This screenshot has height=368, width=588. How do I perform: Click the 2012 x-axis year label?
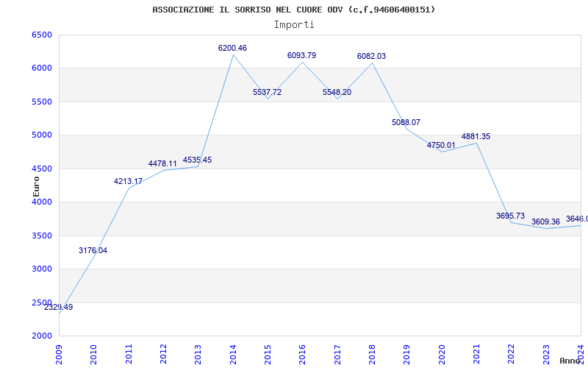coord(163,355)
